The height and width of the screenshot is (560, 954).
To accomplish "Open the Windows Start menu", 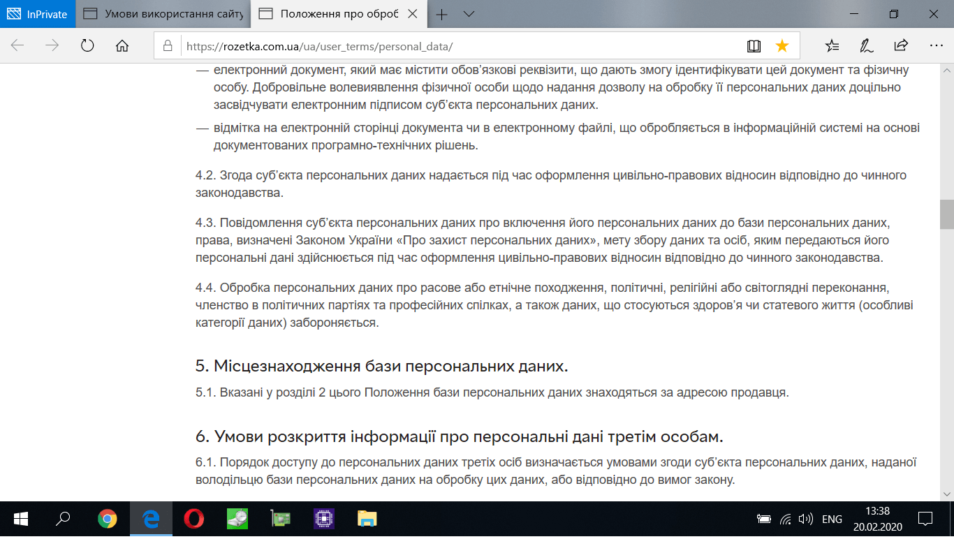I will [20, 519].
